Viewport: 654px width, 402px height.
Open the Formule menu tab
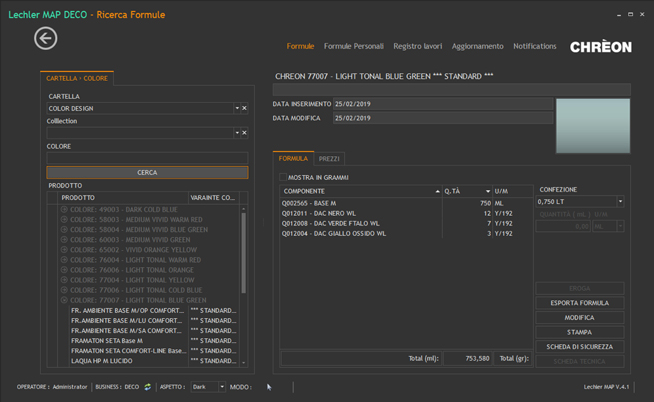(x=300, y=46)
